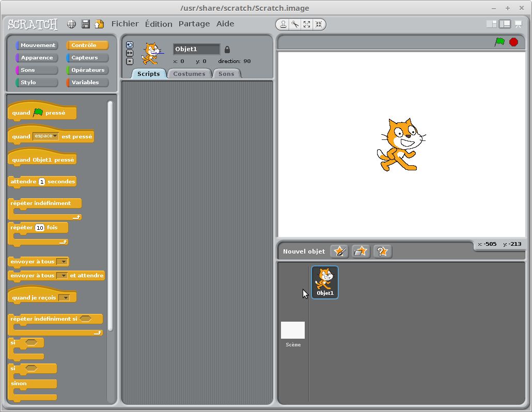
Task: Select the Stylo block category
Action: coord(37,83)
